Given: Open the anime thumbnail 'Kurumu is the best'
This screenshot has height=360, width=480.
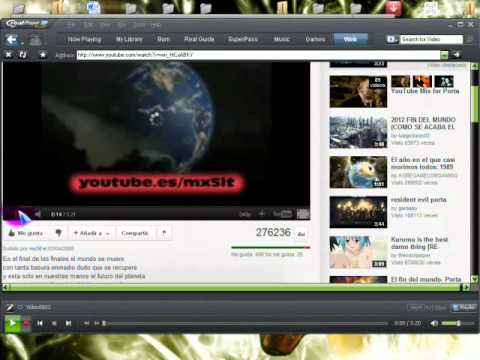Looking at the screenshot, I should (358, 252).
